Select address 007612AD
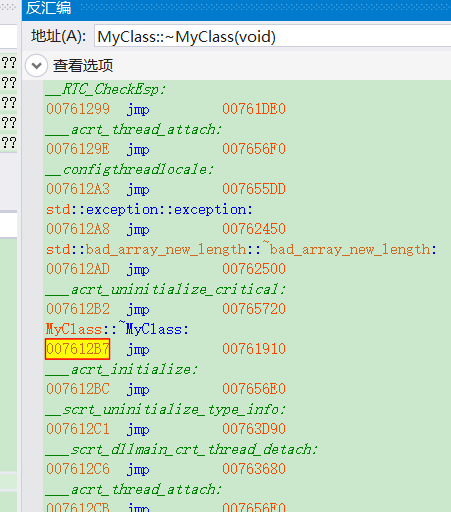 pos(78,269)
